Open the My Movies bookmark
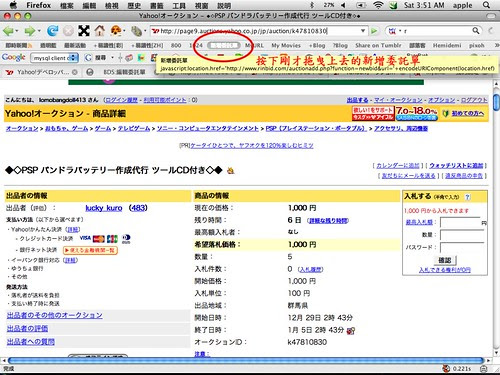This screenshot has height=375, width=500. [x=286, y=45]
